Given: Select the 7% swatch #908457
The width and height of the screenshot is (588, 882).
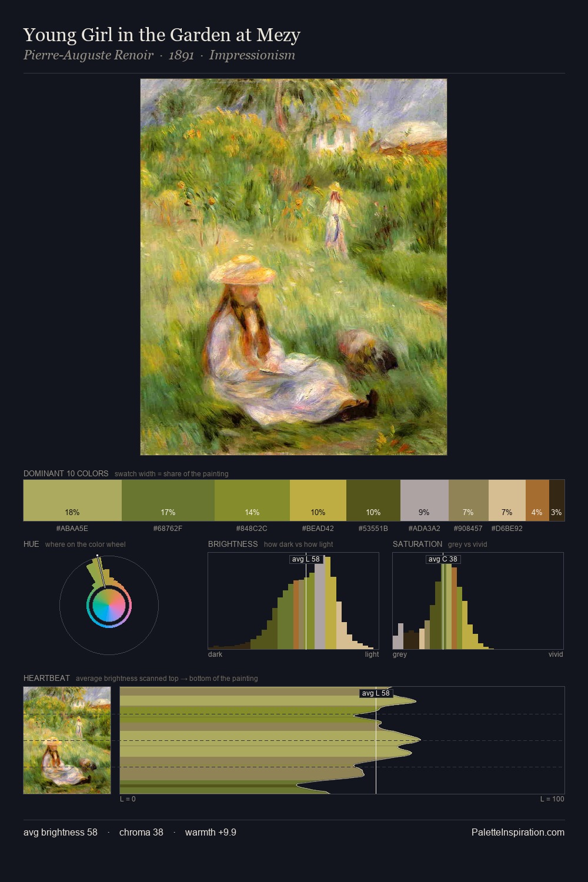Looking at the screenshot, I should (x=469, y=500).
